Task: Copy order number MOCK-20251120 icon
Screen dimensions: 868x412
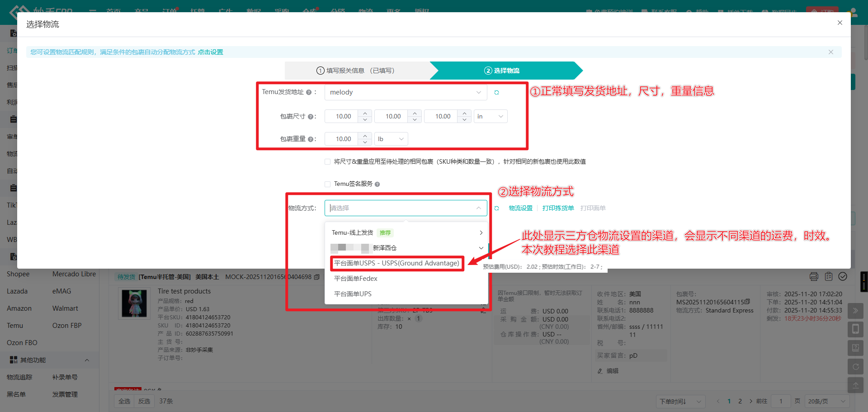Action: [317, 277]
